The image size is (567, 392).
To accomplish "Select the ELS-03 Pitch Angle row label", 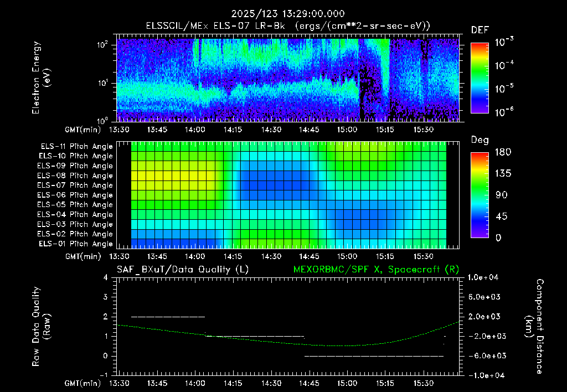I will (x=75, y=224).
